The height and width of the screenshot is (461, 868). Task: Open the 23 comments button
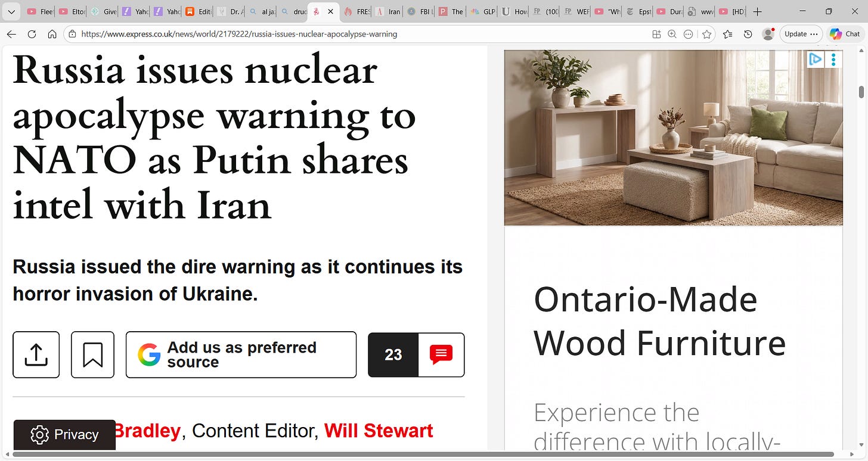tap(416, 354)
